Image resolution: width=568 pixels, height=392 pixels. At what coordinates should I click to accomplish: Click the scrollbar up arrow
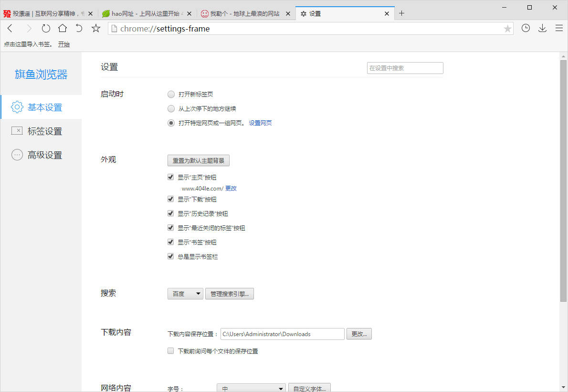(563, 56)
